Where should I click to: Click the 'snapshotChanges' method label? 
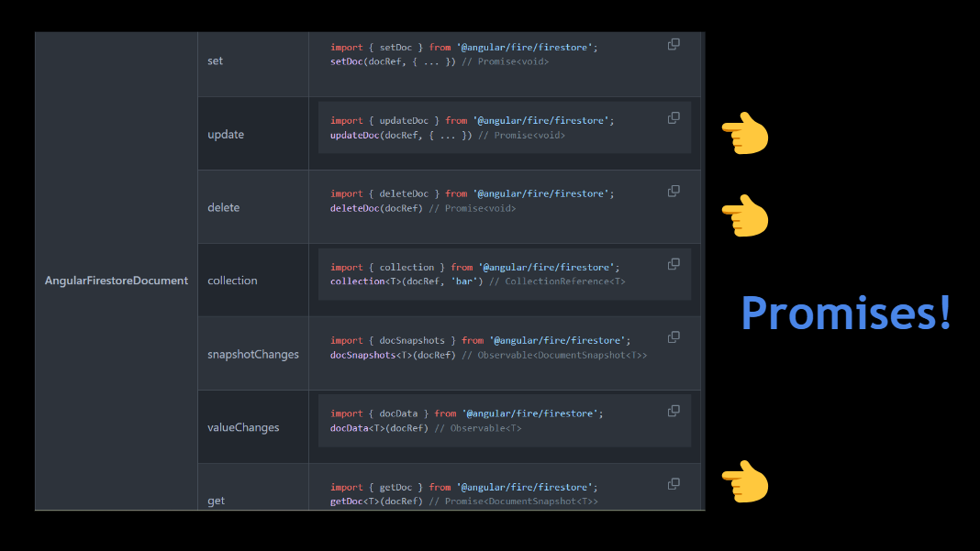[x=253, y=354]
